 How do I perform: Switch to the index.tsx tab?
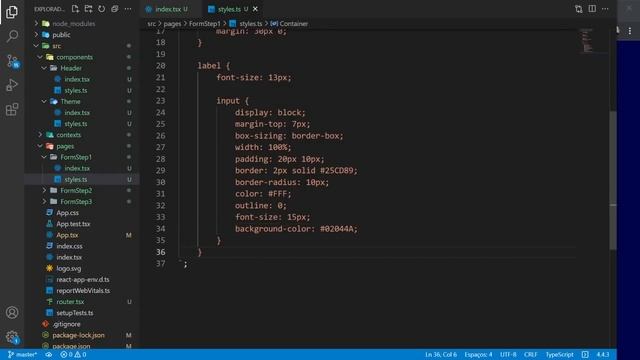click(x=168, y=9)
